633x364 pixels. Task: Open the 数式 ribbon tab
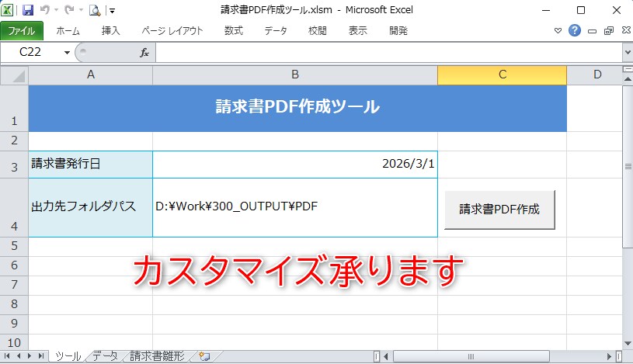click(234, 31)
